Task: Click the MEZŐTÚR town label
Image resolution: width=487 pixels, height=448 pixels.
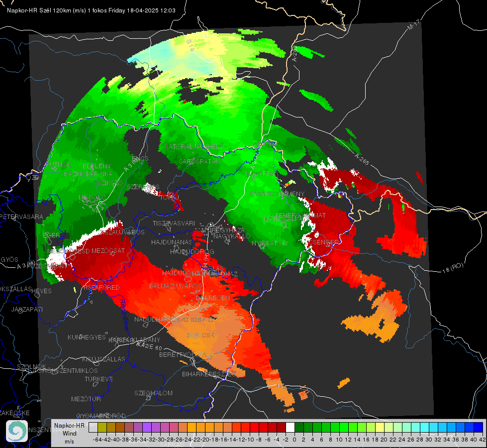Action: tap(86, 399)
